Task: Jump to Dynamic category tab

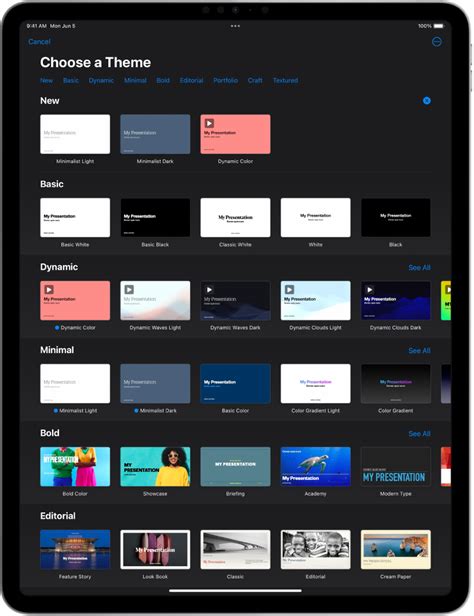Action: point(101,81)
